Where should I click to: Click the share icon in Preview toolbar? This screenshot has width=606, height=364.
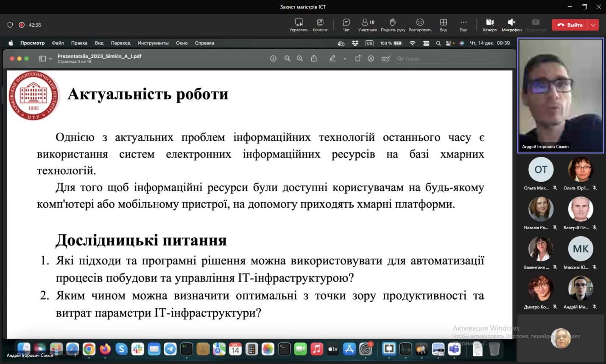(x=314, y=59)
